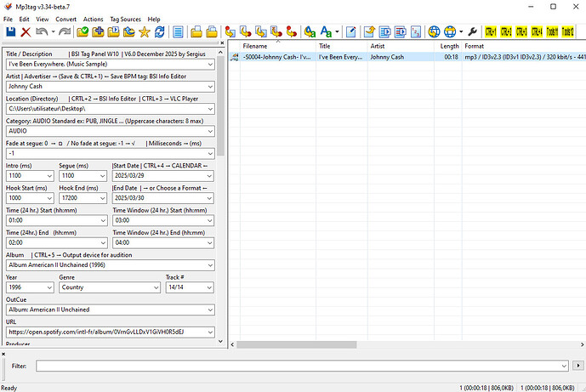Open Options with the wrench icon
Image resolution: width=586 pixels, height=392 pixels.
[x=472, y=32]
